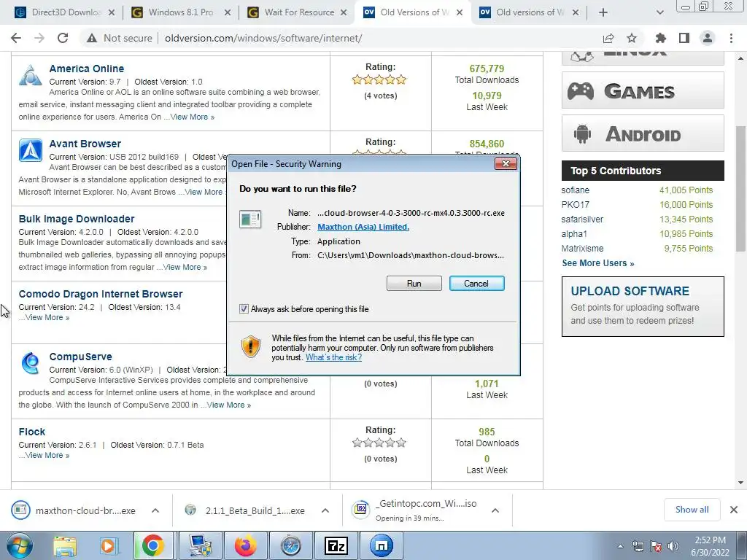Open the Maxthon (Asia) Limited publisher link

click(x=363, y=227)
